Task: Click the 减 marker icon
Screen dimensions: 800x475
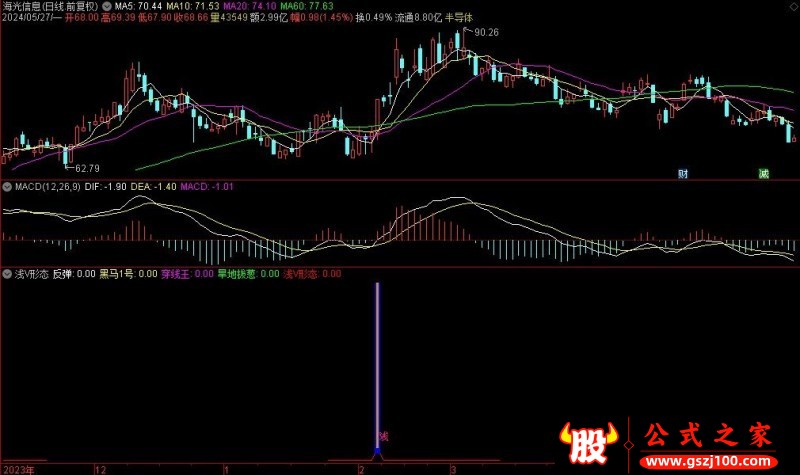Action: (x=764, y=173)
